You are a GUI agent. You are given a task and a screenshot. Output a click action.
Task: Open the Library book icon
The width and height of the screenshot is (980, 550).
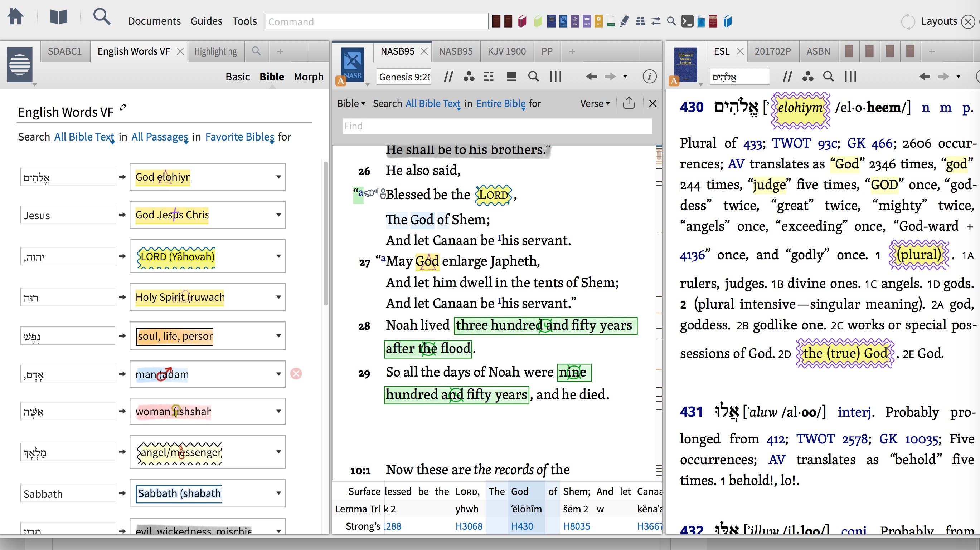59,17
